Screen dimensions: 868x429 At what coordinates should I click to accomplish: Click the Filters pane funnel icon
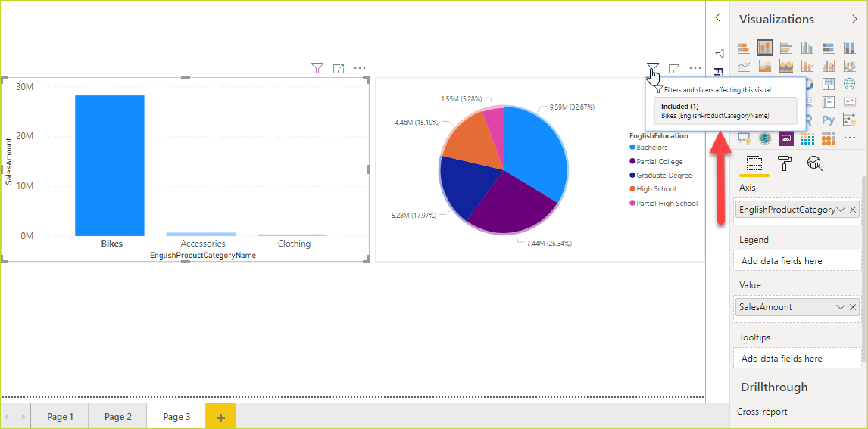(719, 54)
